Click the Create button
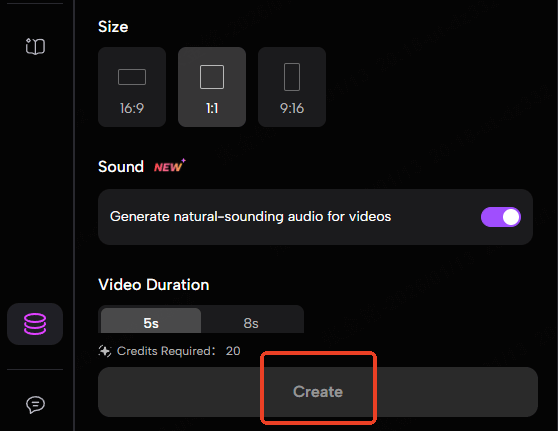The height and width of the screenshot is (431, 558). (318, 392)
